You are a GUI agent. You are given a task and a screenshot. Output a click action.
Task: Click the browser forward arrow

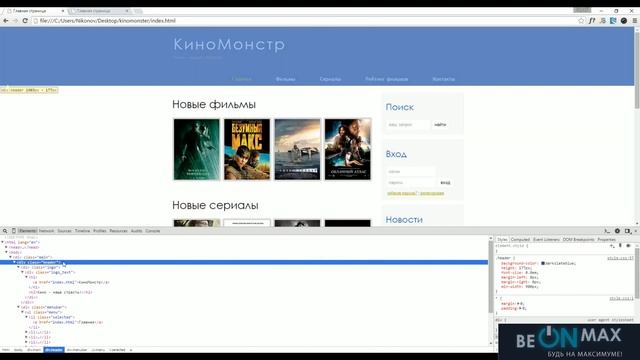click(15, 20)
